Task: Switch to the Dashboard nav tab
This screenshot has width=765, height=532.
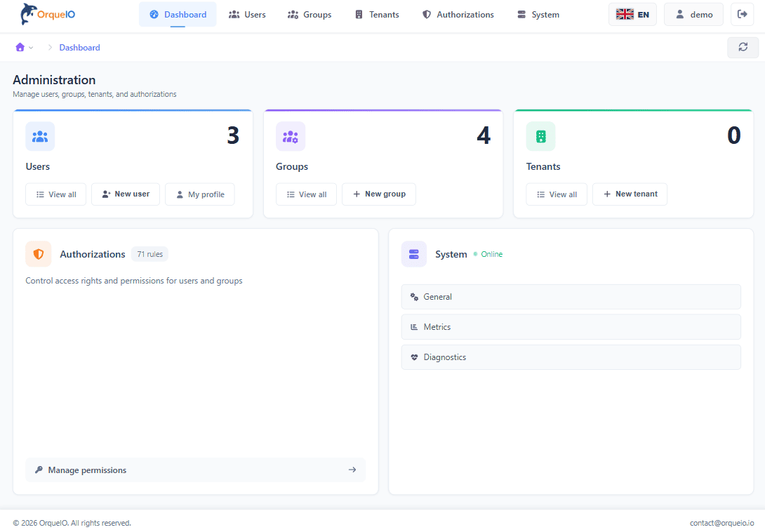Action: [178, 14]
